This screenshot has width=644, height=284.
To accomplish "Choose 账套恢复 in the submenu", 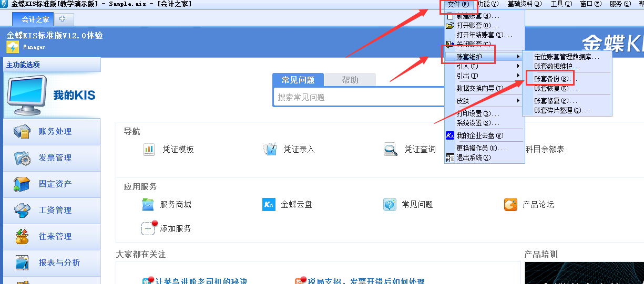I will 567,88.
